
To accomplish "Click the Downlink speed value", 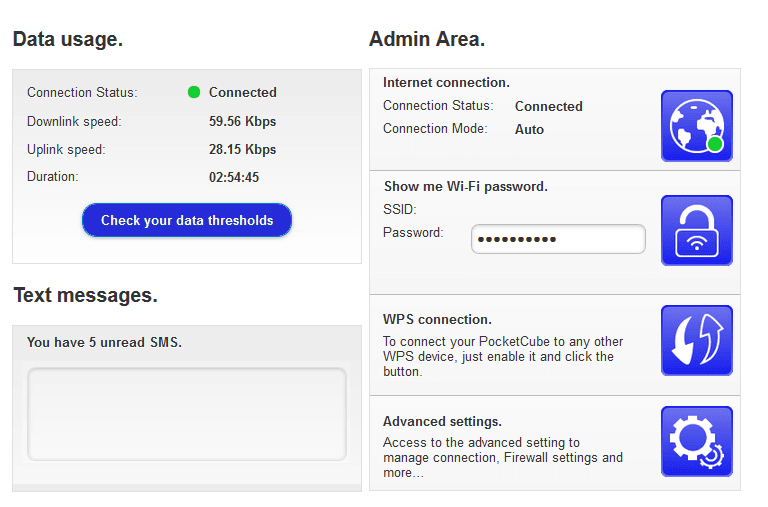I will coord(242,121).
